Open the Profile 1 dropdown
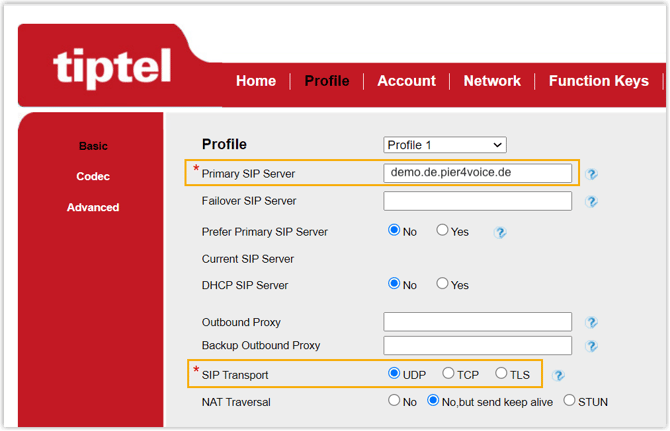Viewport: 670px width, 431px height. (x=445, y=145)
